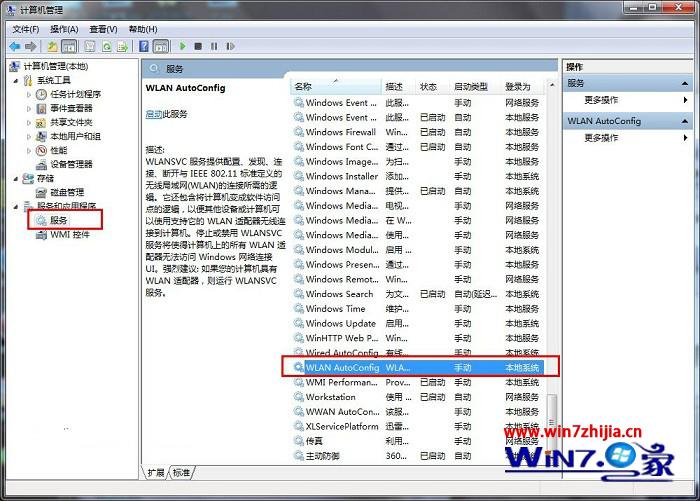700x501 pixels.
Task: Click the gear icon of Windows Font C... service
Action: [x=298, y=146]
